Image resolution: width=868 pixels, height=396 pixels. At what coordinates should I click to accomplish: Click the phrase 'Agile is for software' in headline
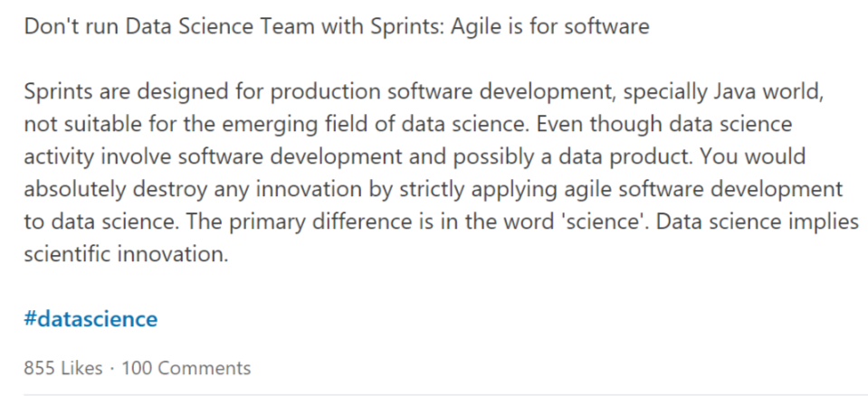(x=550, y=27)
